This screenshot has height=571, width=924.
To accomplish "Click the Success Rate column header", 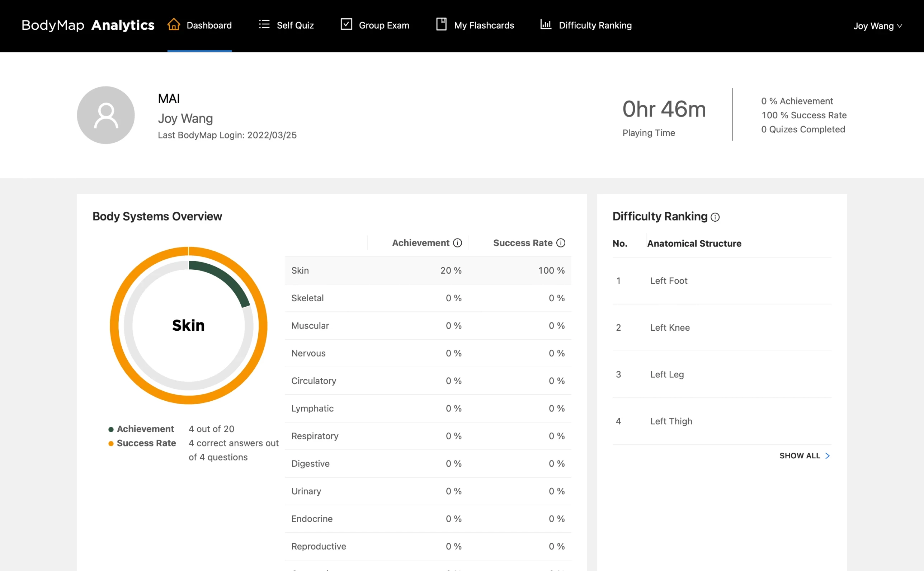I will 523,243.
